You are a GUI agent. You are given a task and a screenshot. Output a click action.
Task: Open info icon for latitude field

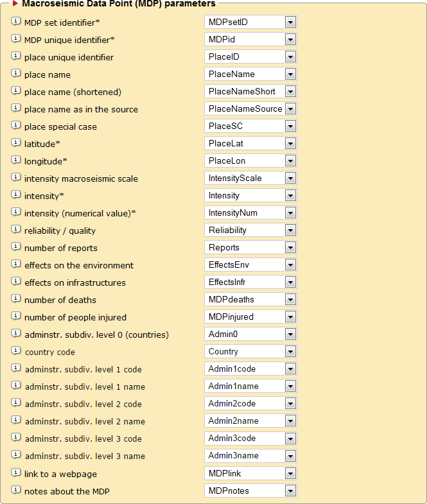(x=16, y=143)
